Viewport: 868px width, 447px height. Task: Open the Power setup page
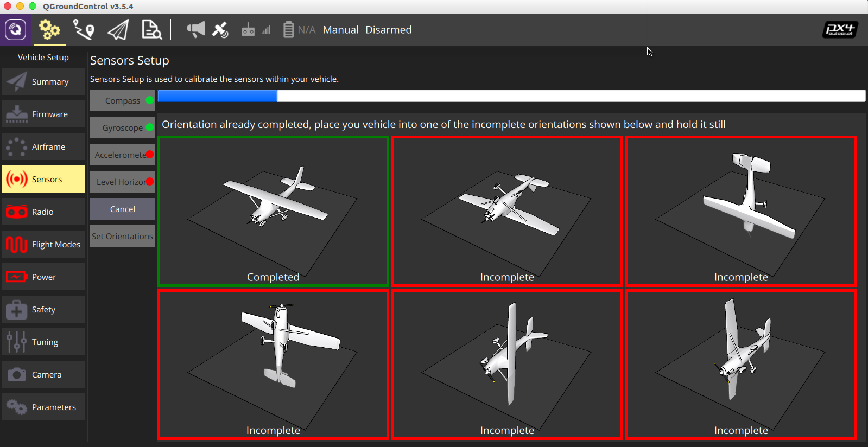pyautogui.click(x=43, y=277)
